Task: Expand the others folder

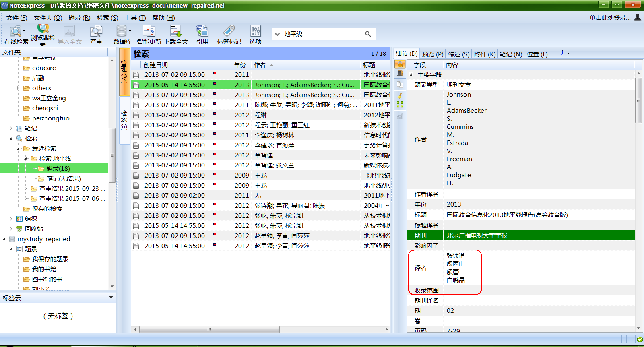Action: coord(18,88)
